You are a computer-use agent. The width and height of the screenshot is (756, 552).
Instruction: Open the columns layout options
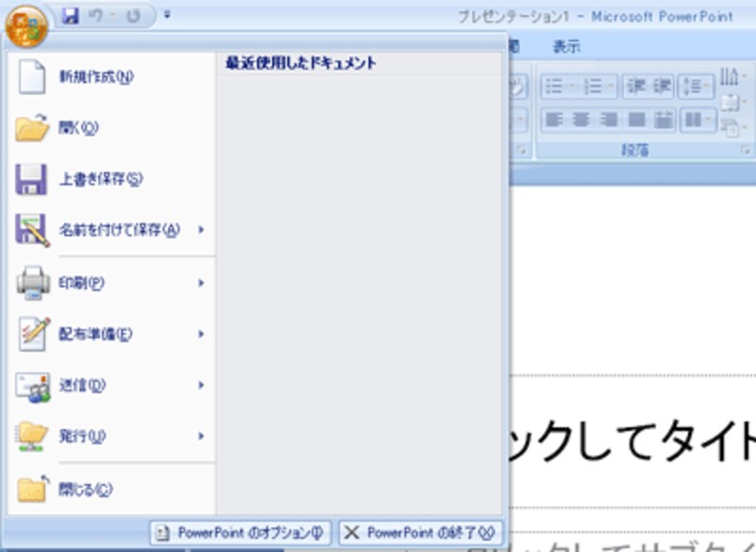(x=697, y=119)
